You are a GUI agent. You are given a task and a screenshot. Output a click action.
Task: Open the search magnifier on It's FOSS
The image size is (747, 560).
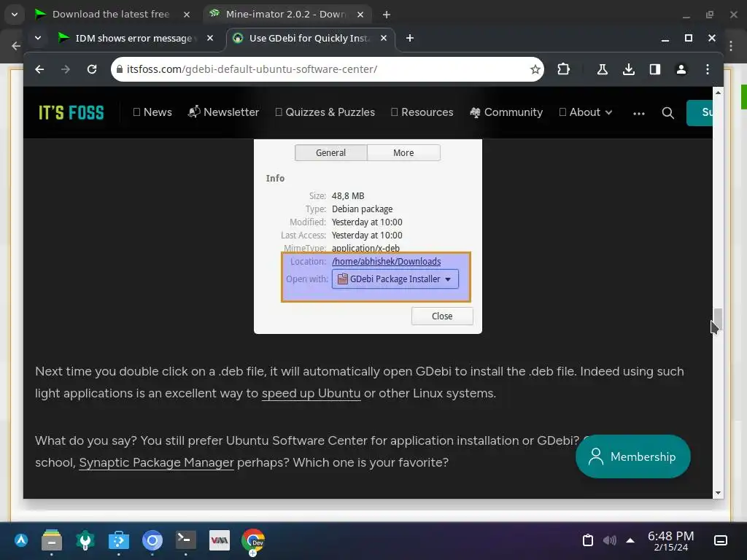(667, 113)
